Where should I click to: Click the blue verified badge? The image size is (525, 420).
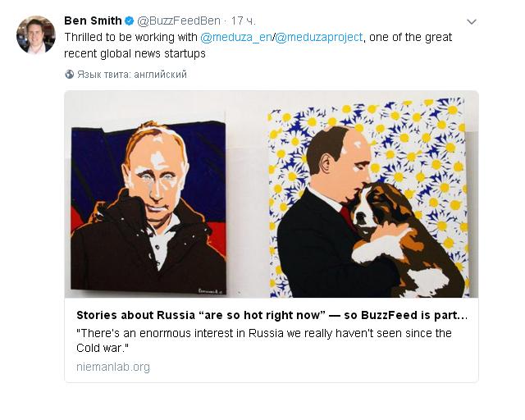click(x=130, y=21)
